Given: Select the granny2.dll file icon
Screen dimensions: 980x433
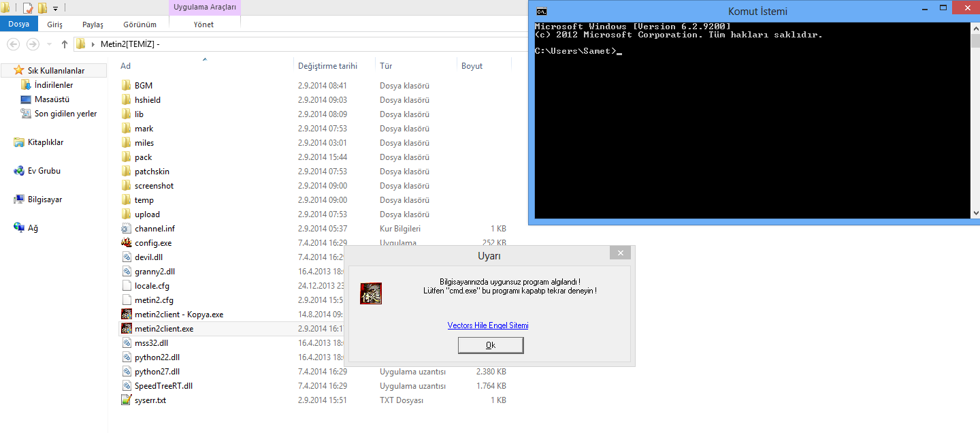Looking at the screenshot, I should tap(126, 271).
